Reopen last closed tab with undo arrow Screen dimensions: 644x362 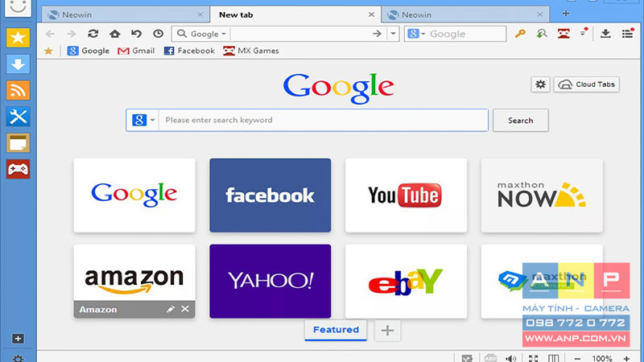(136, 34)
